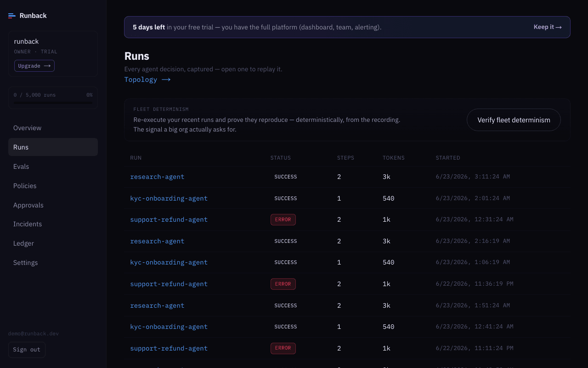Open the Ledger page
Screen dimensions: 588x368
pyautogui.click(x=53, y=243)
